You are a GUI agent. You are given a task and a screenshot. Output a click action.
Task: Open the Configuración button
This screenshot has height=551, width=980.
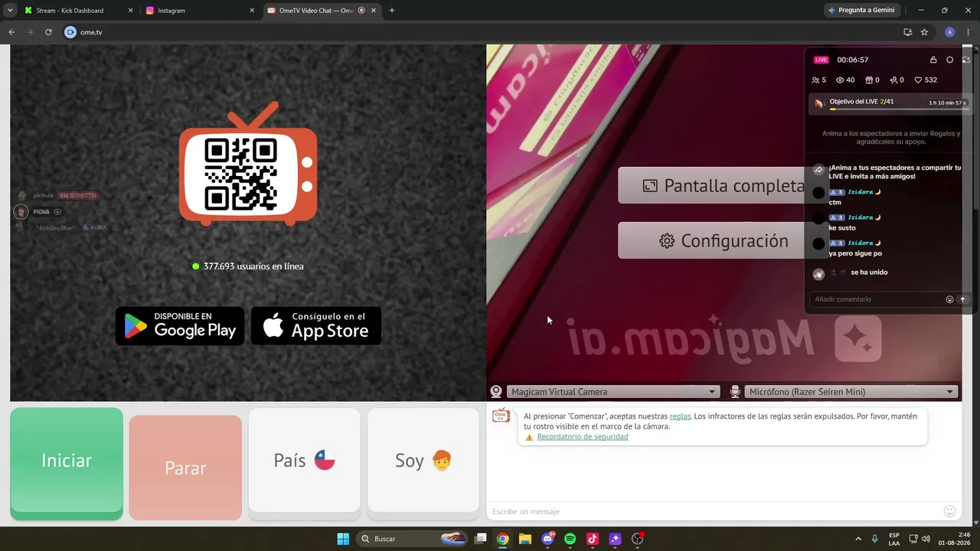click(723, 240)
